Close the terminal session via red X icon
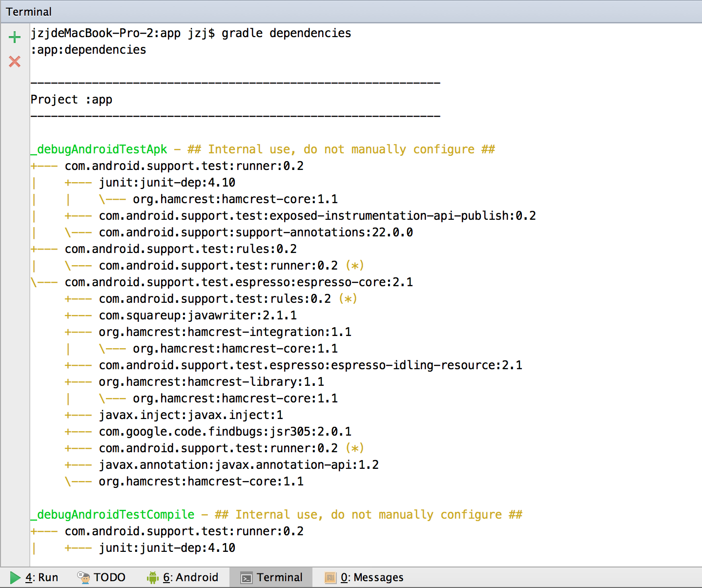The image size is (702, 588). 14,62
